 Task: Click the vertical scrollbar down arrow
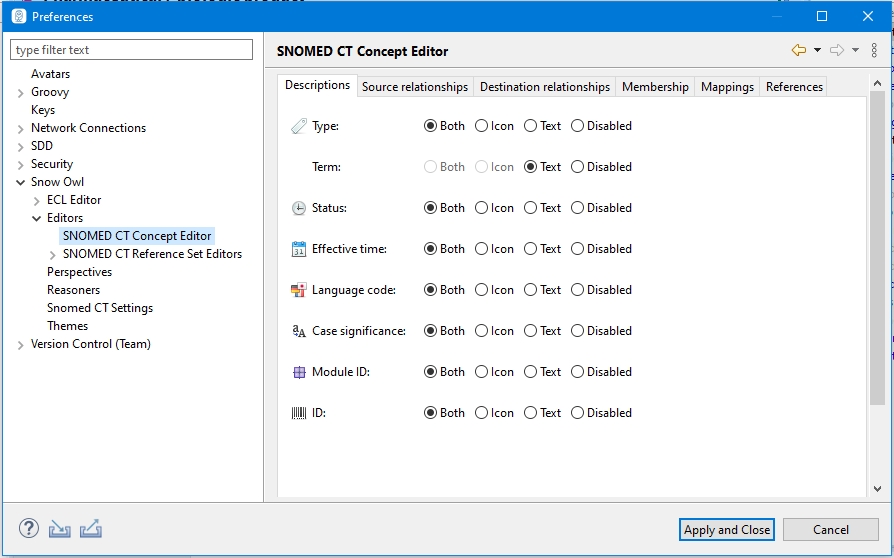click(877, 489)
